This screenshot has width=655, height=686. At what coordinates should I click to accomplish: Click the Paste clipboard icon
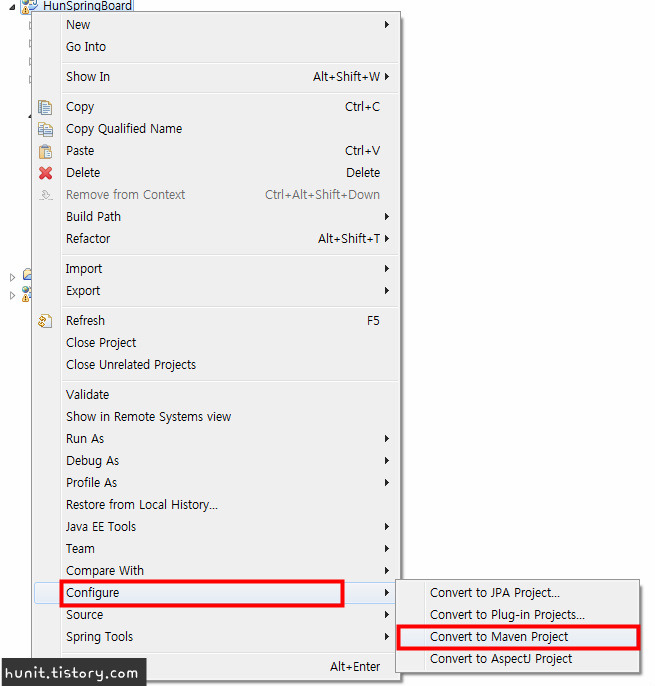(x=45, y=151)
